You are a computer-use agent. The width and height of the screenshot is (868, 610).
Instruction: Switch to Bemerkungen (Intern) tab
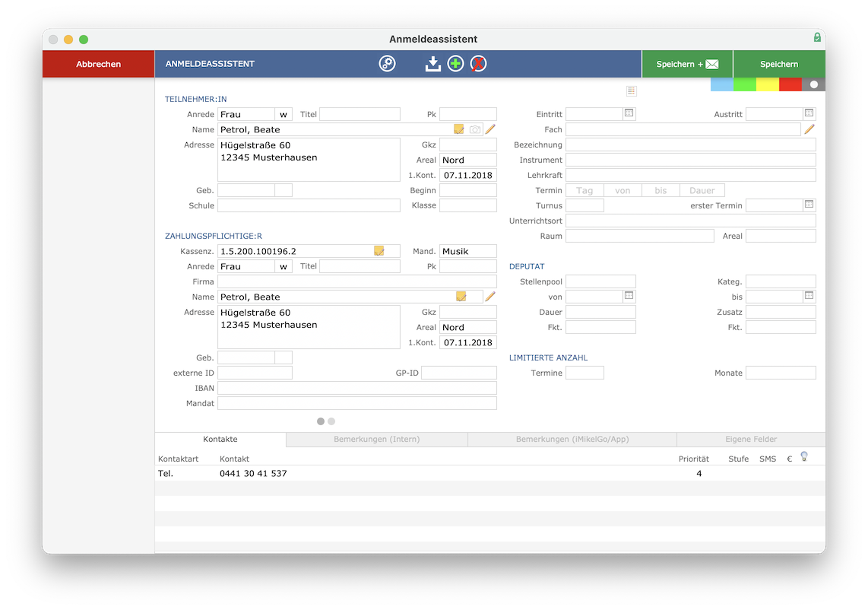point(377,440)
